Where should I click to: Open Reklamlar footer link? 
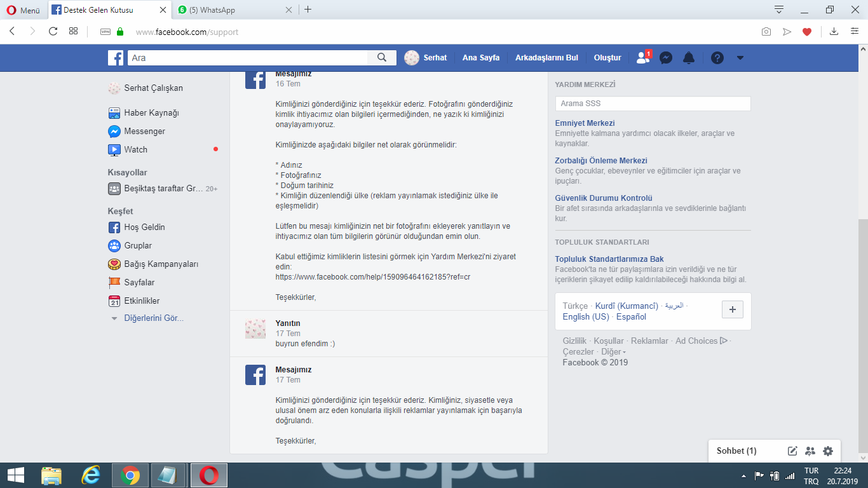pos(649,341)
